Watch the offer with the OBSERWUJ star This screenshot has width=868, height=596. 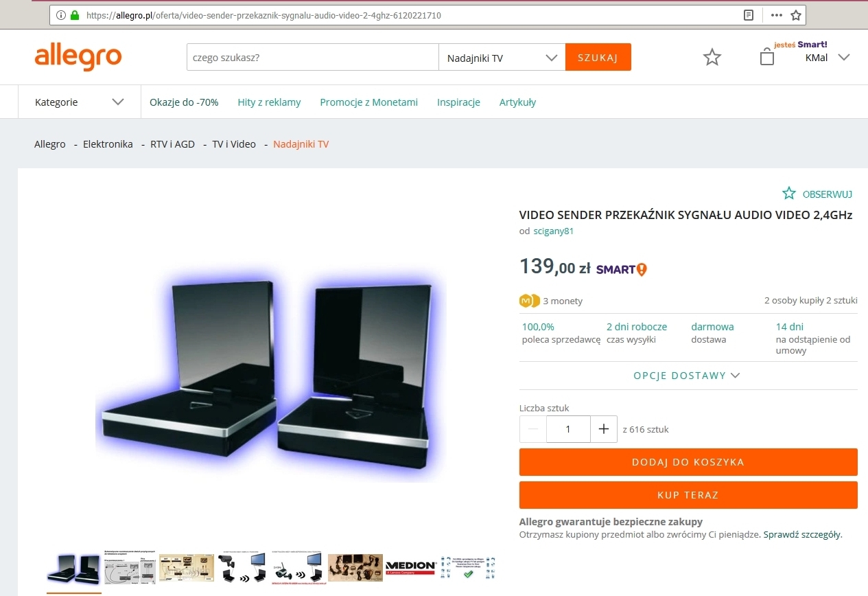click(817, 194)
